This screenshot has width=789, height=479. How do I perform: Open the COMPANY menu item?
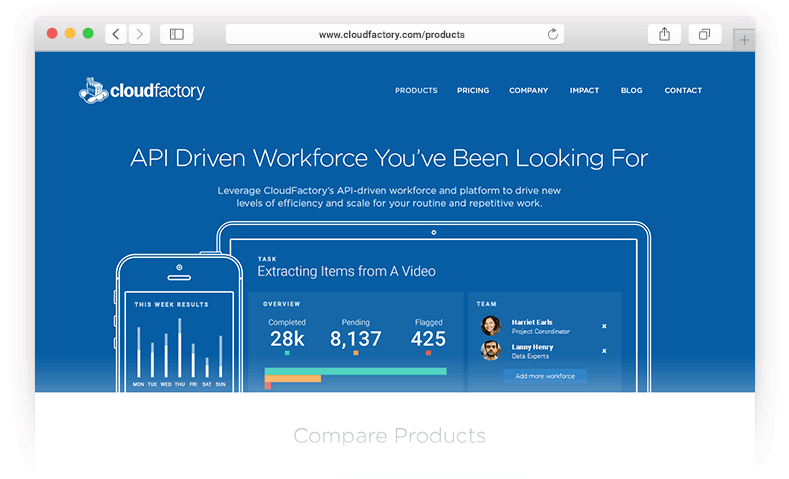pos(528,91)
